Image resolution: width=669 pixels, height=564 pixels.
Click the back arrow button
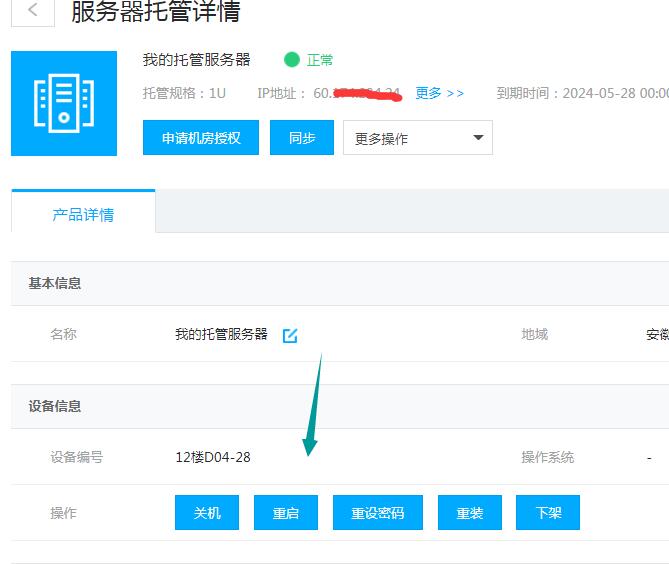[x=33, y=11]
